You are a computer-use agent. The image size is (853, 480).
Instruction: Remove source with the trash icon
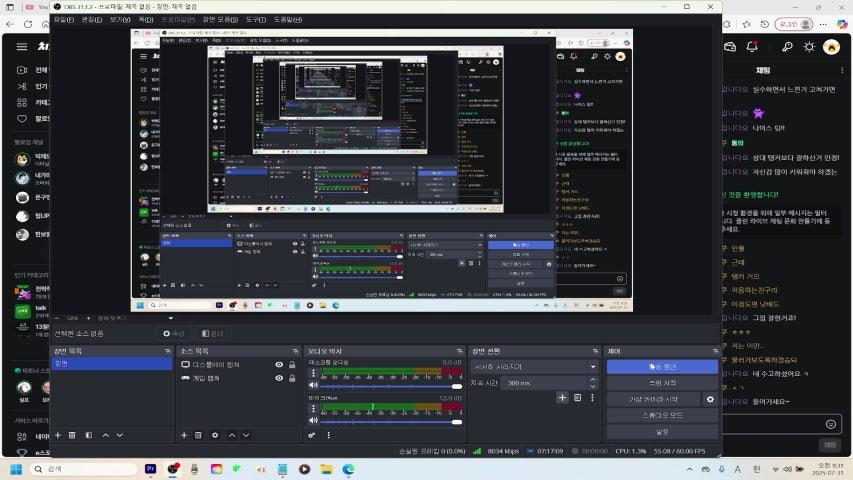(x=199, y=435)
